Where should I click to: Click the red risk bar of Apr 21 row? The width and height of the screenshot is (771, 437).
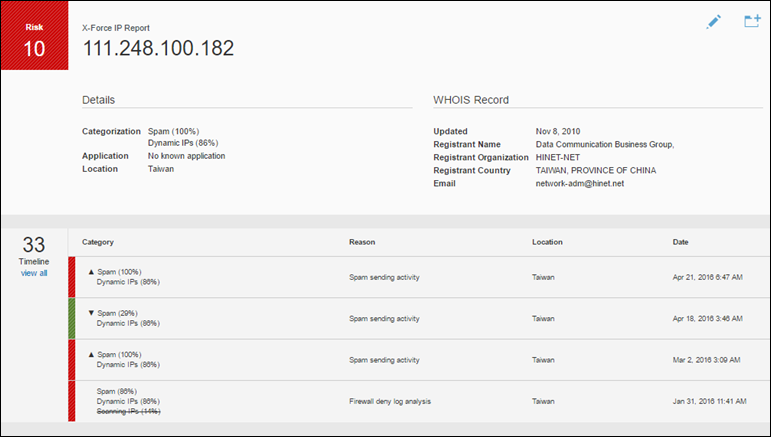72,277
